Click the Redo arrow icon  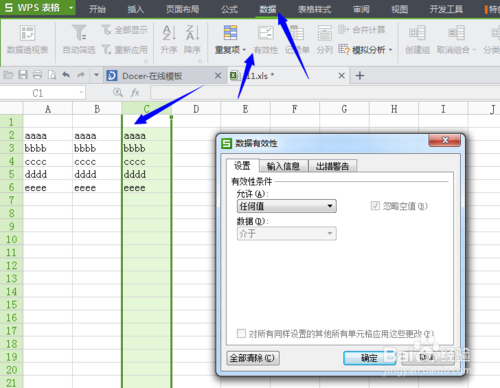click(81, 75)
